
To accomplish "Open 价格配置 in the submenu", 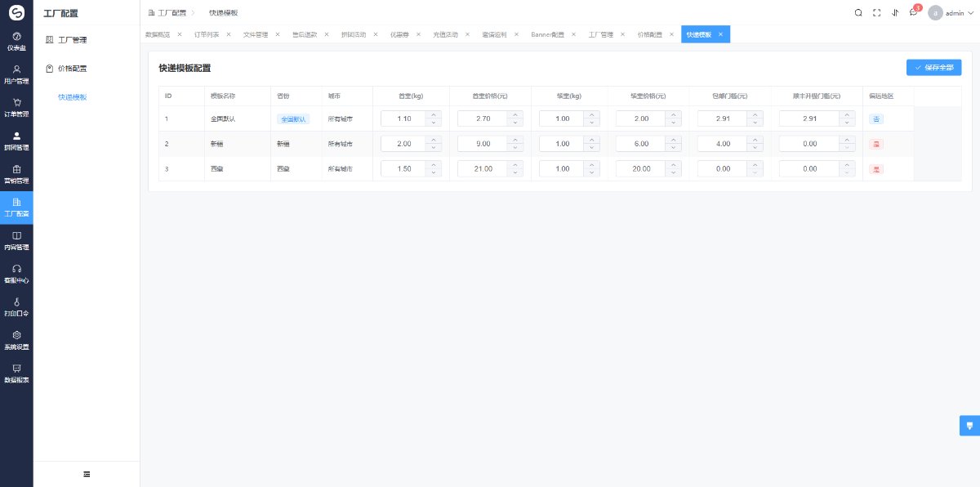I will click(x=87, y=68).
